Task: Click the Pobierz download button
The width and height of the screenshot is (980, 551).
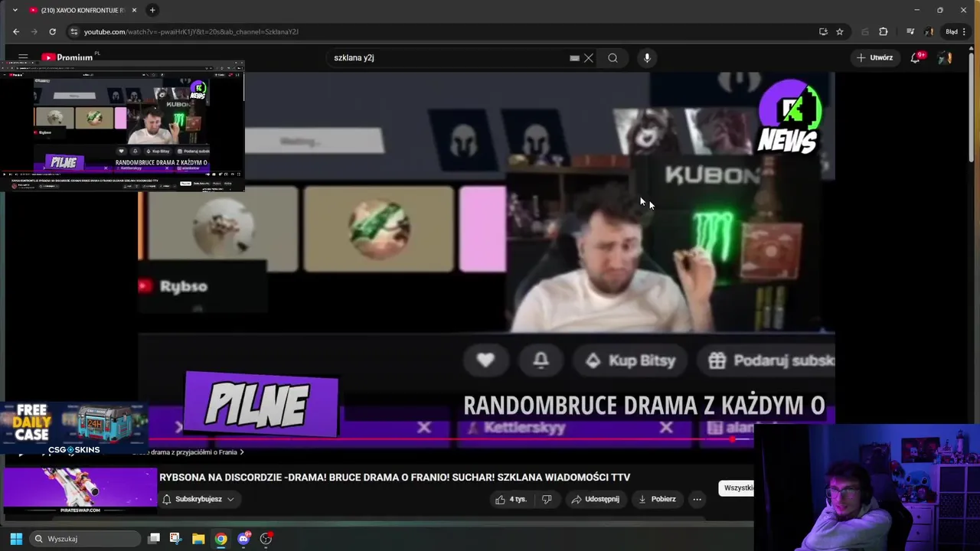Action: (x=657, y=499)
